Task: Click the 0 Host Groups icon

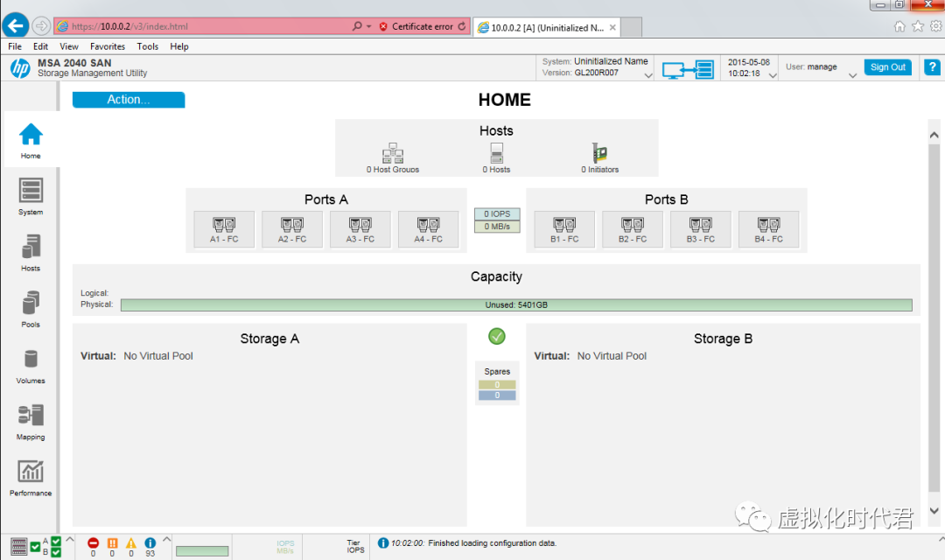Action: (x=393, y=153)
